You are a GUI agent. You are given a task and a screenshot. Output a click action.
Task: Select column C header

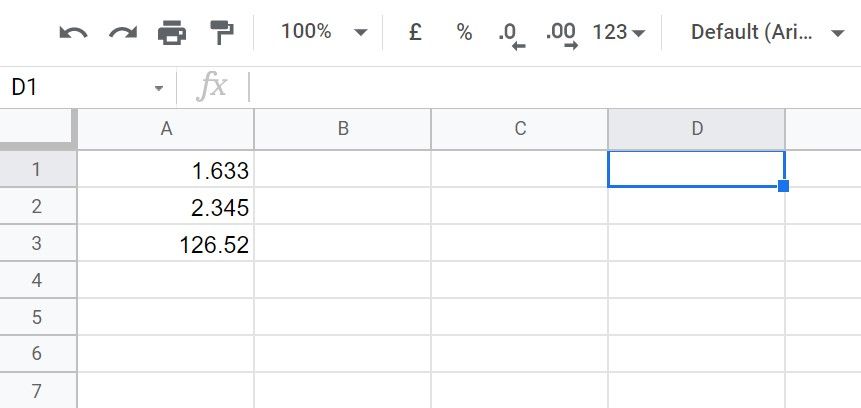tap(520, 128)
